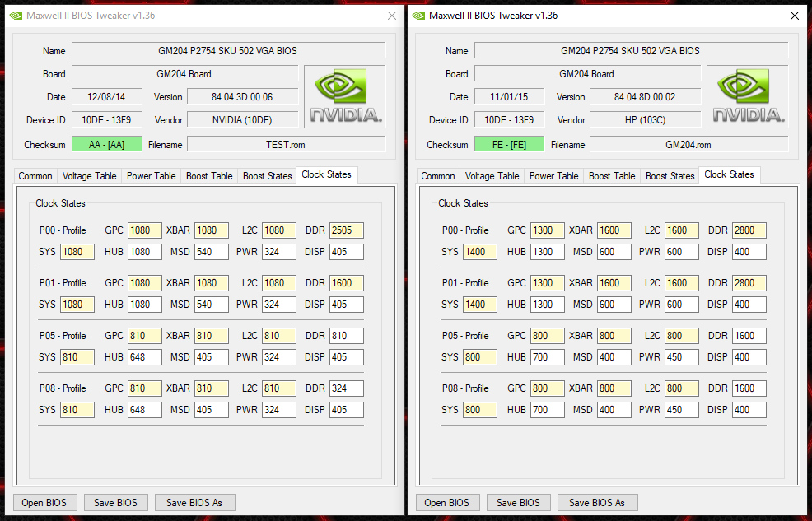Focus P00 MSD field showing 540, left window
This screenshot has height=521, width=812.
pyautogui.click(x=212, y=252)
